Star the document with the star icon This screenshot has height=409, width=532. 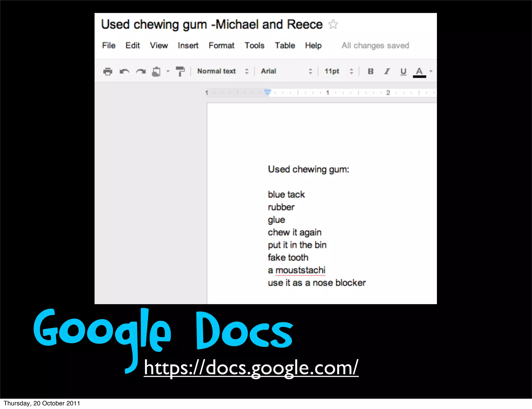click(333, 24)
